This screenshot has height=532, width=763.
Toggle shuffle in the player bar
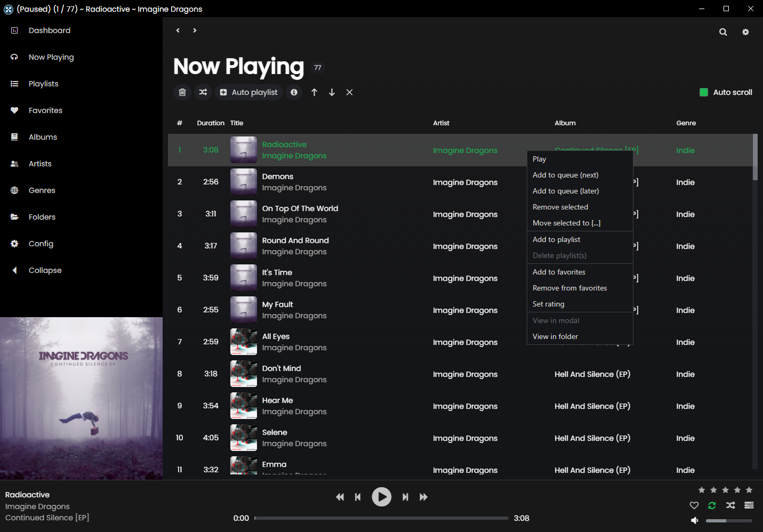[730, 505]
